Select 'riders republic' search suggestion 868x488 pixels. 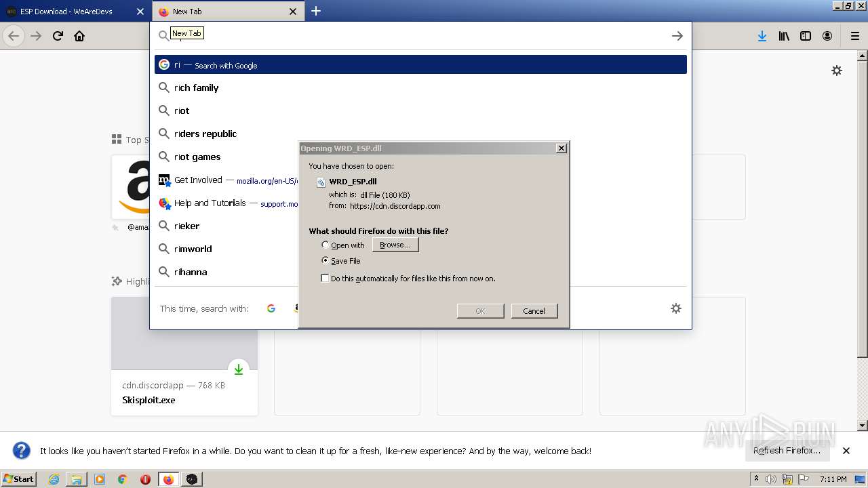[x=420, y=134]
